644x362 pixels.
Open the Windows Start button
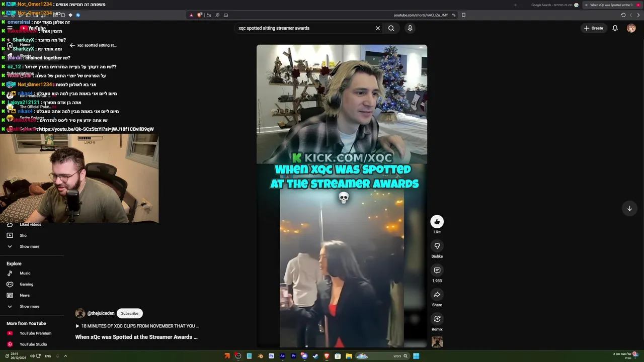(416, 356)
